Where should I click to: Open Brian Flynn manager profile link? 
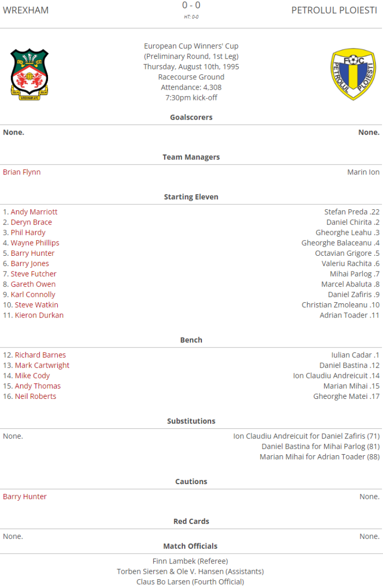point(22,172)
